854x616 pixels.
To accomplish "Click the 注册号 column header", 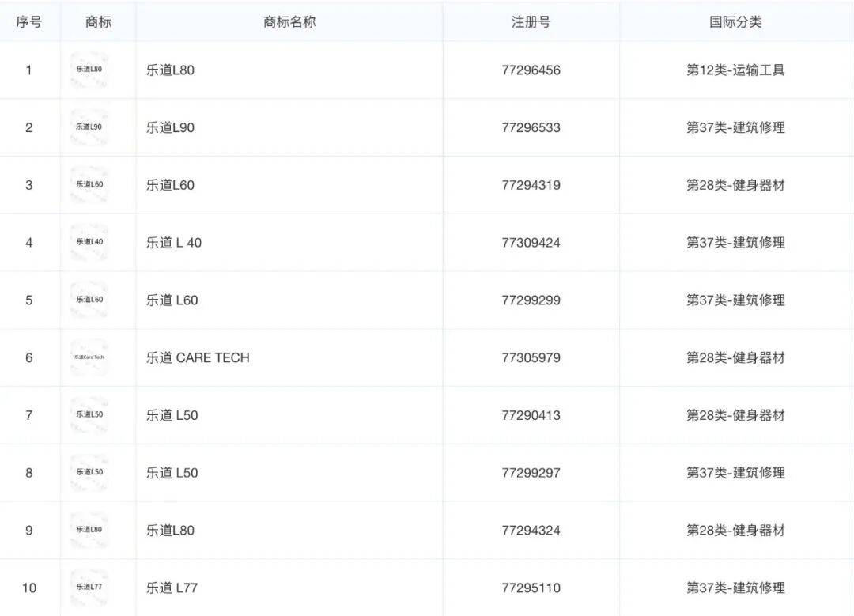I will point(531,22).
